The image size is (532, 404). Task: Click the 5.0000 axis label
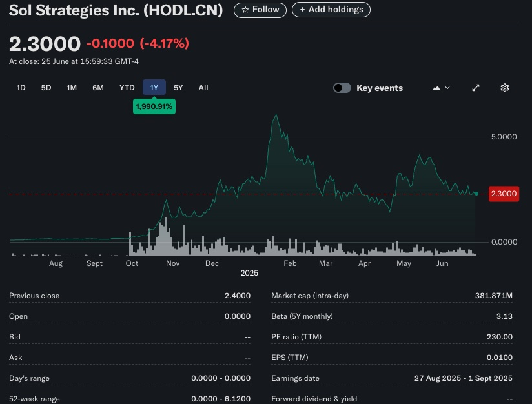[x=504, y=137]
